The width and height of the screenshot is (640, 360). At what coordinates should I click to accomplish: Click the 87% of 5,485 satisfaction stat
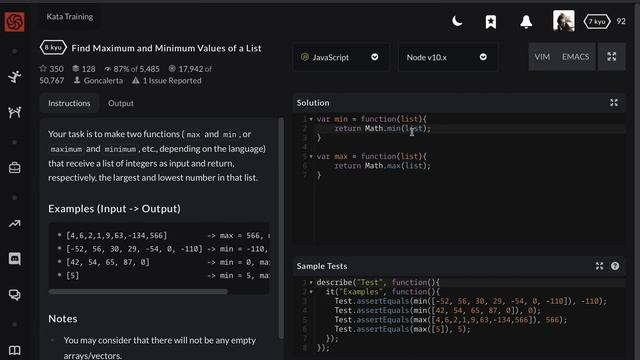[132, 69]
